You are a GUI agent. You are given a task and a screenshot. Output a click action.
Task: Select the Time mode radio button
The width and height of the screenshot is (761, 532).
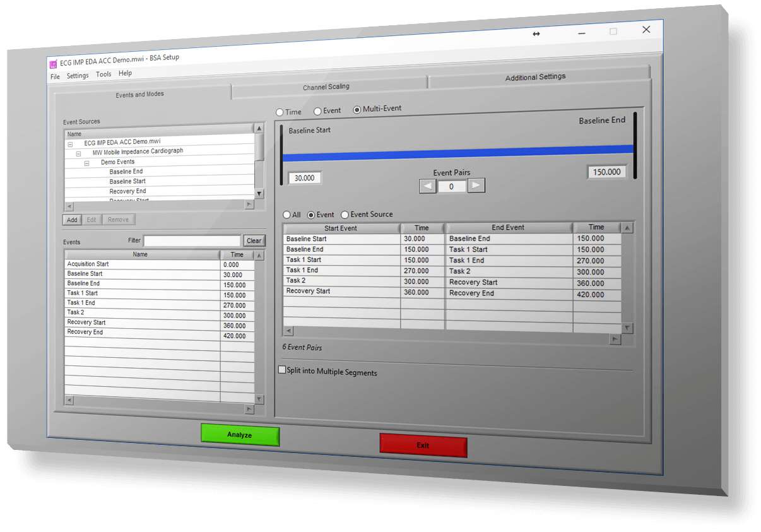click(x=280, y=112)
